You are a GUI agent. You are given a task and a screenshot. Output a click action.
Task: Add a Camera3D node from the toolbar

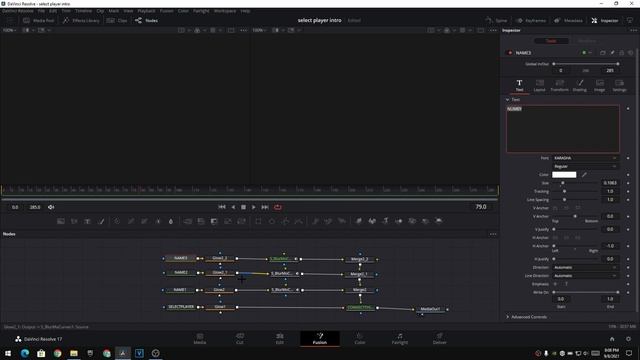pos(412,221)
